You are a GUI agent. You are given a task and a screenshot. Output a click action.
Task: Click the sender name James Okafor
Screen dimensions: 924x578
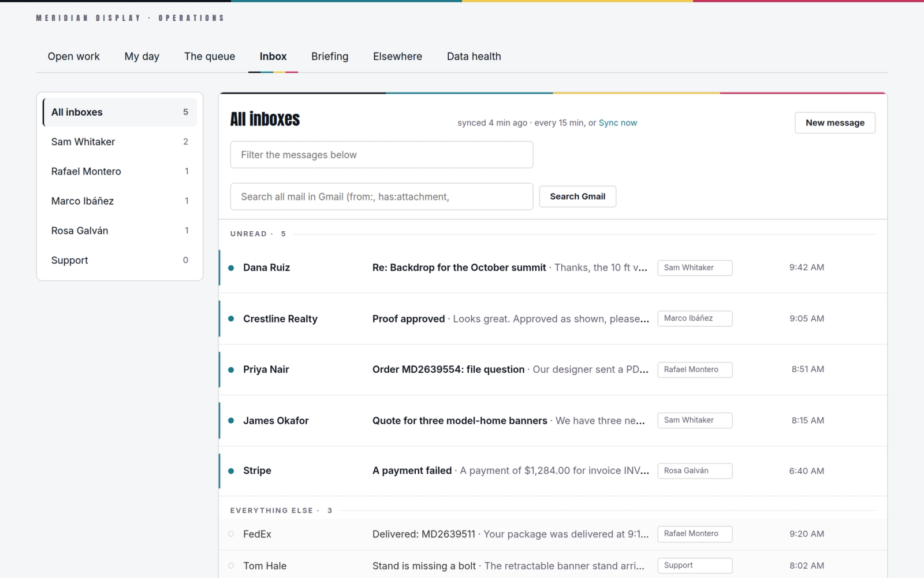coord(275,421)
